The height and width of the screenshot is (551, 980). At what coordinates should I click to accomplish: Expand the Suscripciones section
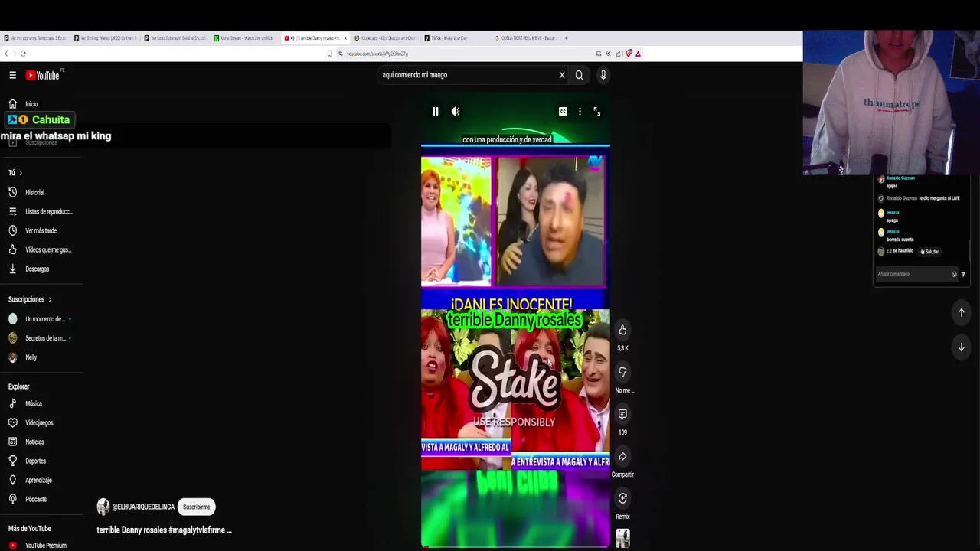pyautogui.click(x=30, y=299)
